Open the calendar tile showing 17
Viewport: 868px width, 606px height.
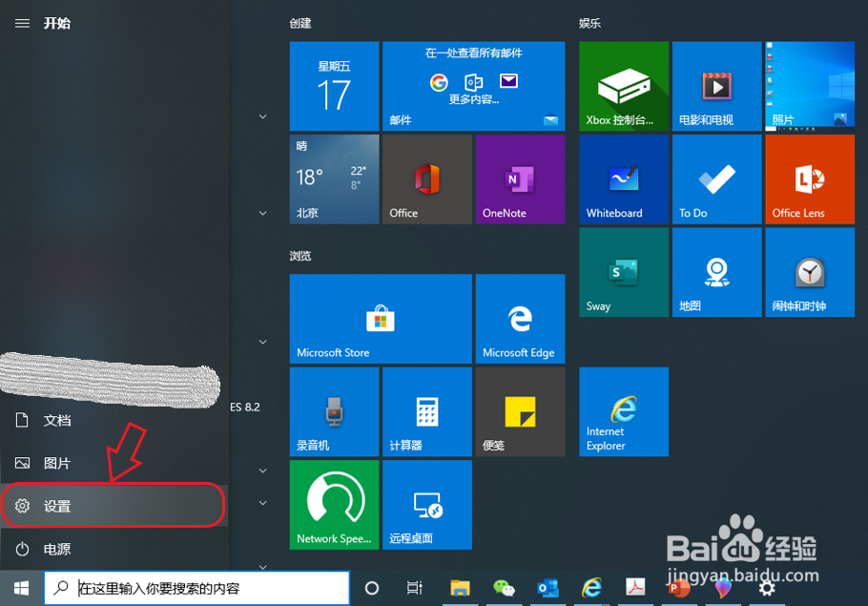[x=335, y=86]
